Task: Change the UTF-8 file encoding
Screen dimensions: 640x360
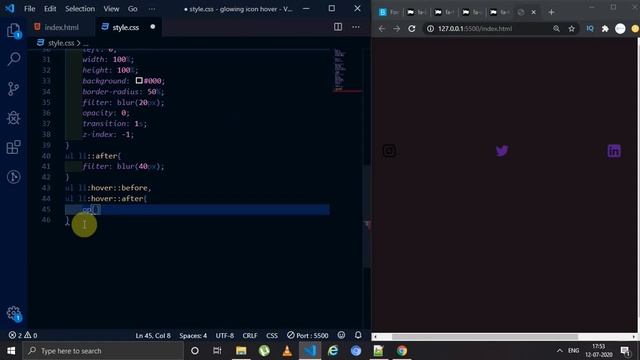Action: click(x=225, y=336)
